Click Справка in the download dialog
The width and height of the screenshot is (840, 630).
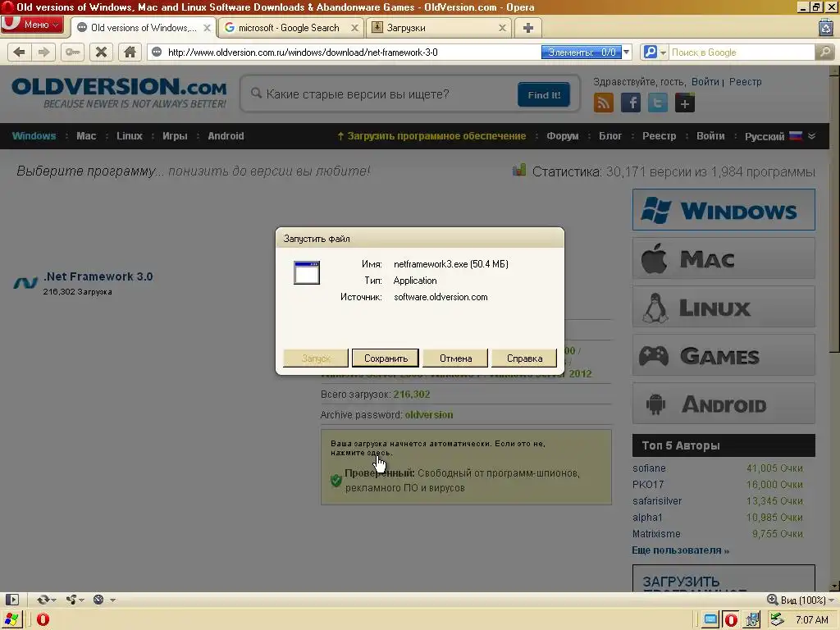coord(524,358)
